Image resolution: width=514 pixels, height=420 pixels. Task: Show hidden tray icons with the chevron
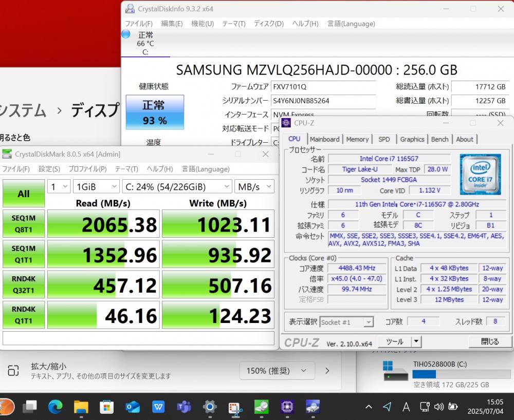[369, 407]
